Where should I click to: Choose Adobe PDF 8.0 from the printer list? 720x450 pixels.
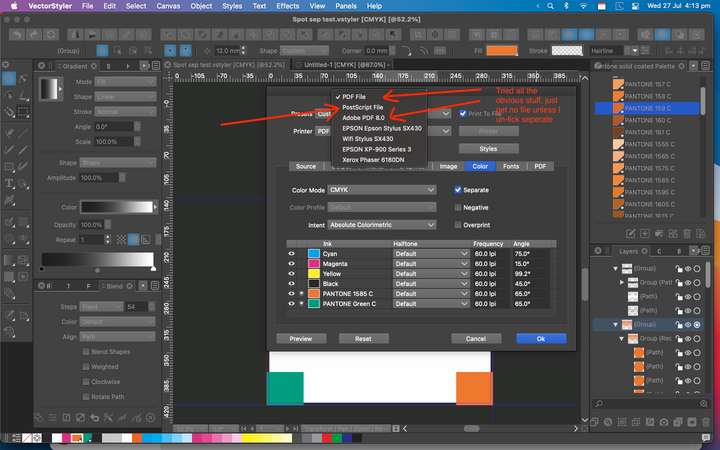363,118
